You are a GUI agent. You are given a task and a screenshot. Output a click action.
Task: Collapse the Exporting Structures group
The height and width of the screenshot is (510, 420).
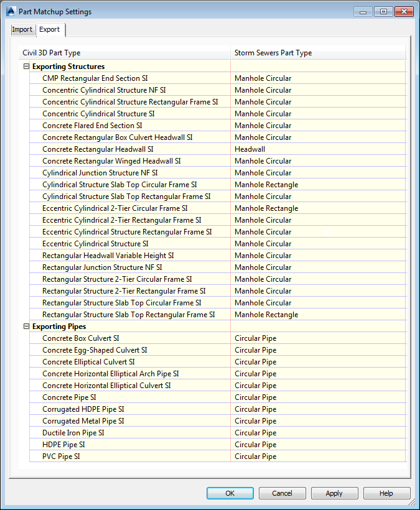pyautogui.click(x=26, y=67)
